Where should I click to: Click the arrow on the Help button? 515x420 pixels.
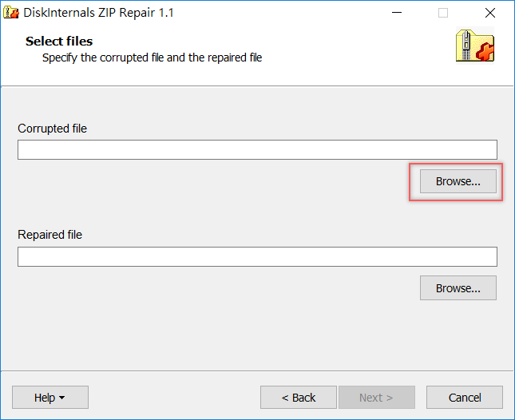tap(62, 398)
